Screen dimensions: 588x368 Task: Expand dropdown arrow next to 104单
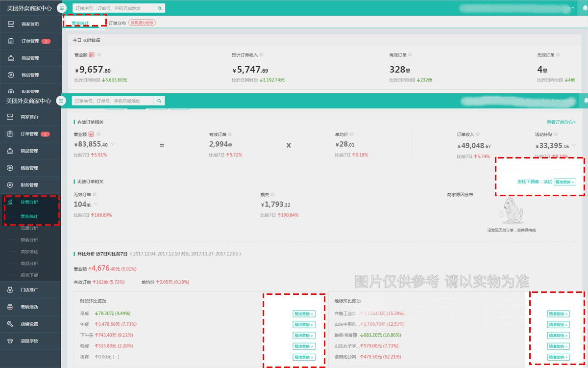tap(95, 204)
